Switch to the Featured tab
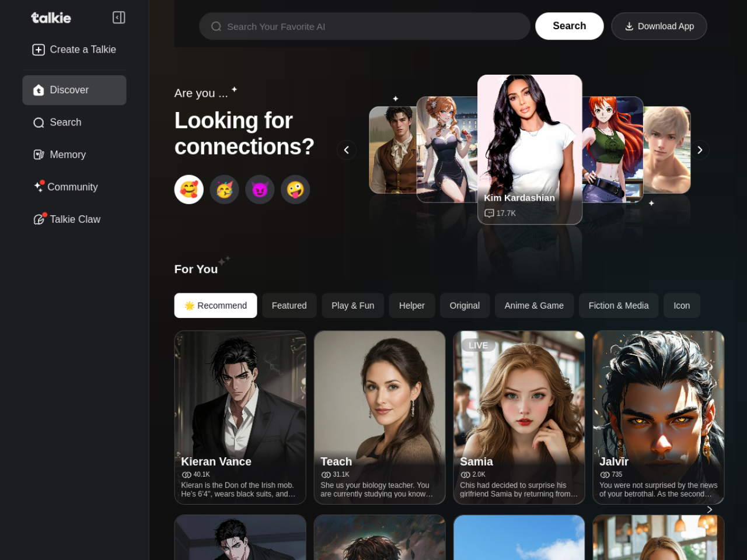The width and height of the screenshot is (747, 560). click(289, 306)
